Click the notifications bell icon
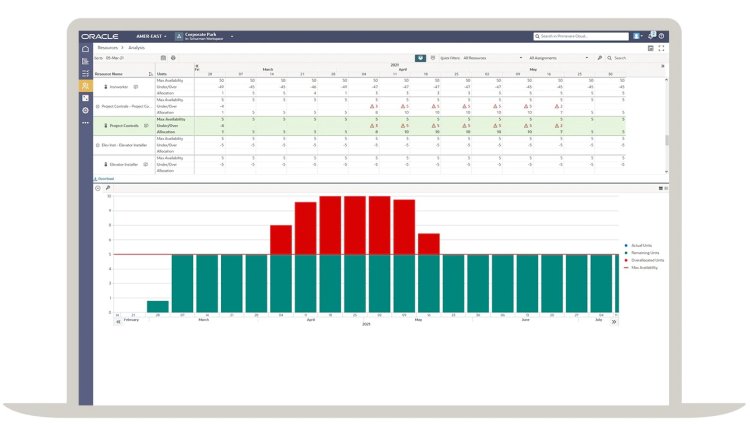Viewport: 750px width, 426px height. coord(652,36)
